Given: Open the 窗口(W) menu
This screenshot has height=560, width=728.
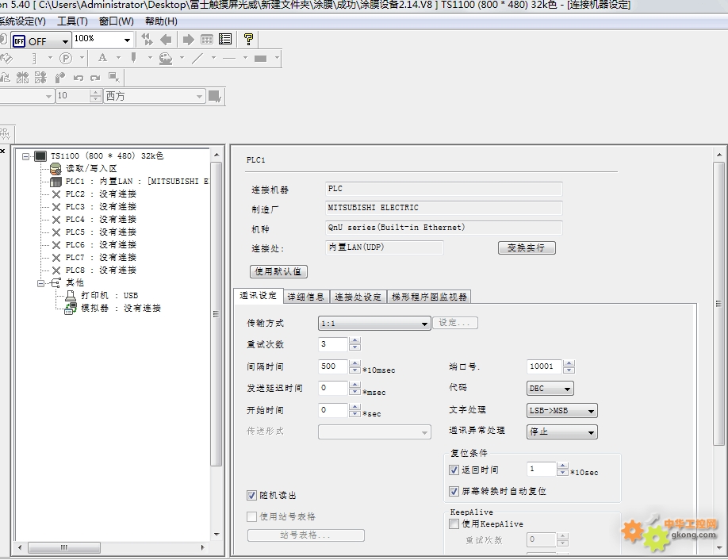Looking at the screenshot, I should 117,21.
